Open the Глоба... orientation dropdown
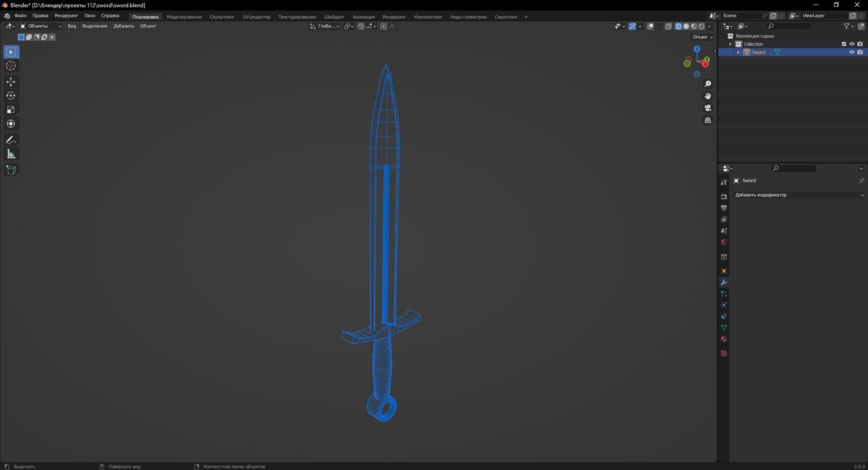Image resolution: width=868 pixels, height=470 pixels. (325, 26)
